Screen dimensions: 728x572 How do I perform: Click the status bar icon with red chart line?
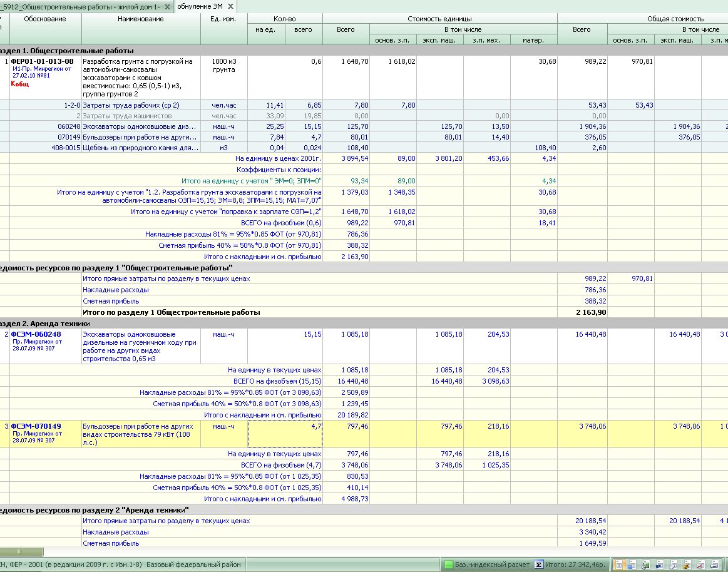coord(700,565)
